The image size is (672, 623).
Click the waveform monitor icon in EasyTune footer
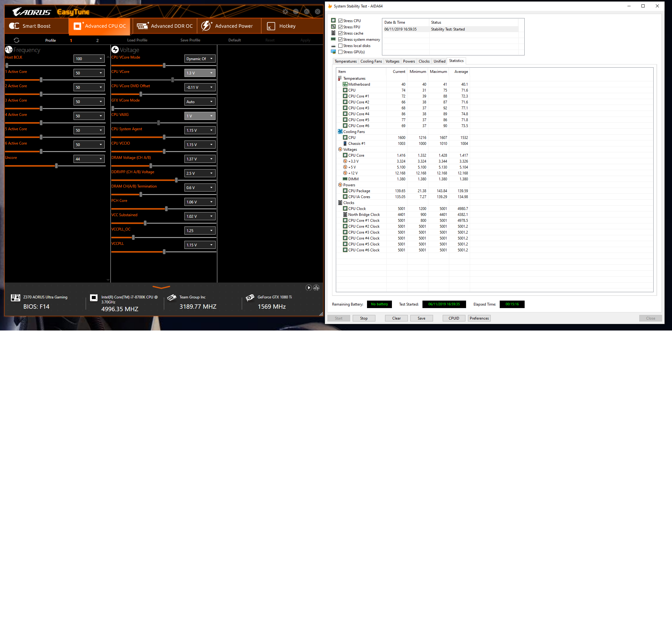point(316,288)
